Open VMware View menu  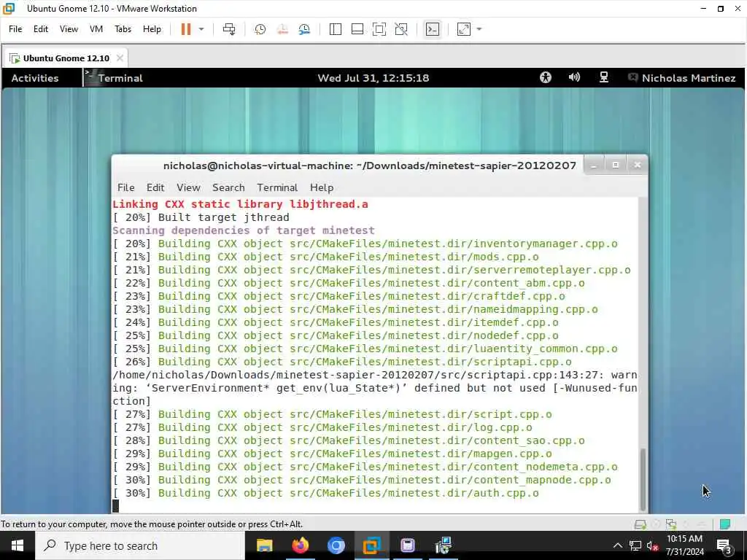point(69,29)
